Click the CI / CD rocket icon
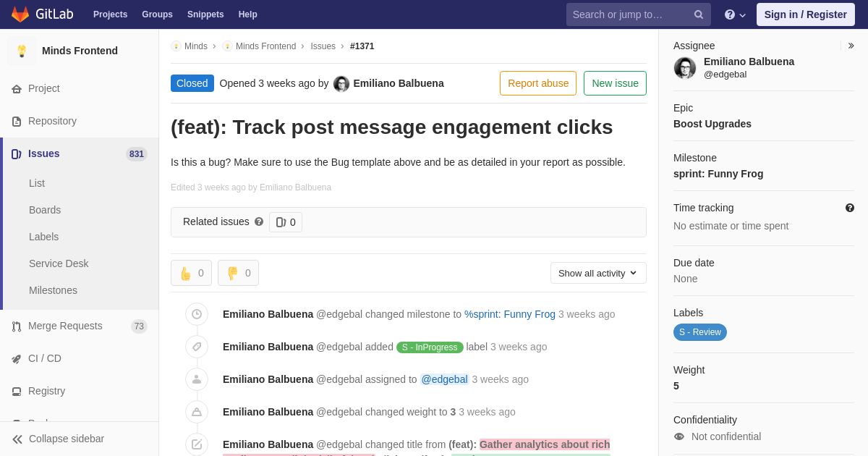 point(17,358)
